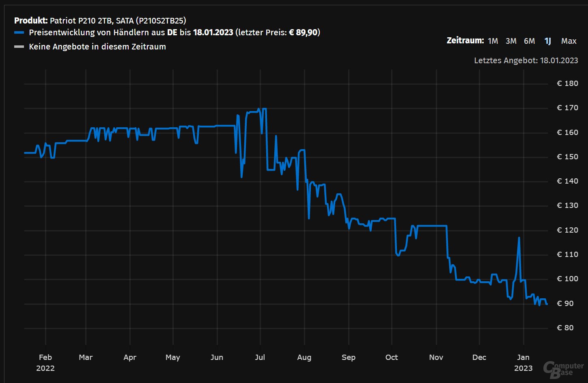Screen dimensions: 588x383
Task: Click the late-December price spike peak
Action: pos(519,238)
